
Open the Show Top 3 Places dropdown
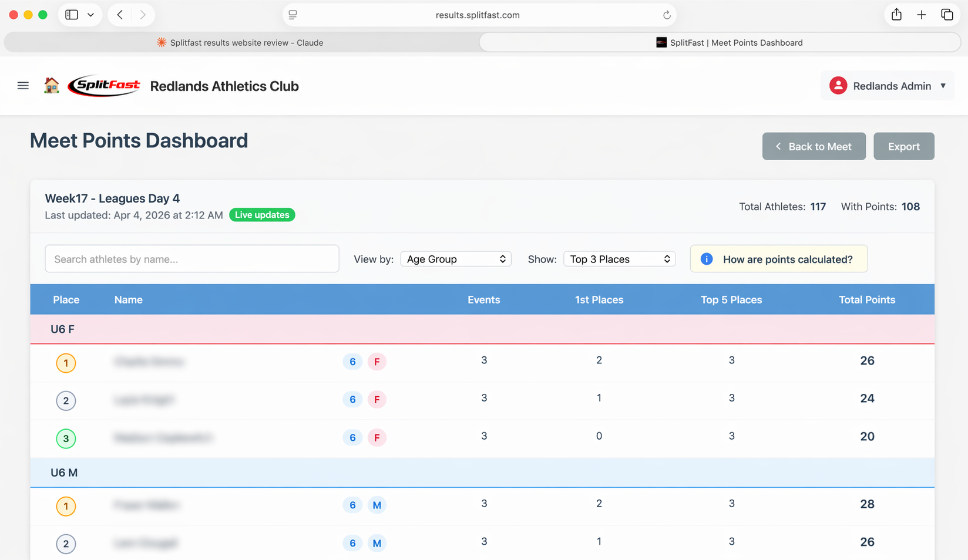(x=619, y=259)
